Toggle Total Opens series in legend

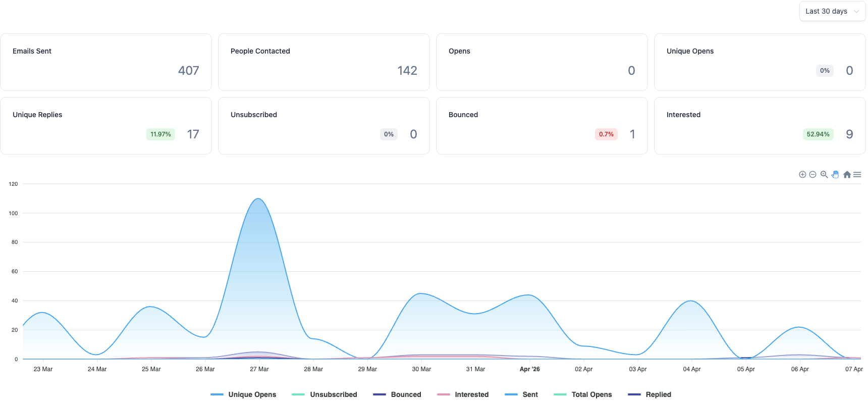[583, 394]
